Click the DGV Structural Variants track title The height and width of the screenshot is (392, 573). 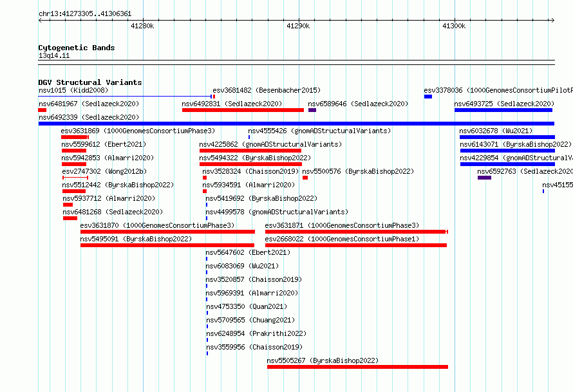tap(90, 82)
